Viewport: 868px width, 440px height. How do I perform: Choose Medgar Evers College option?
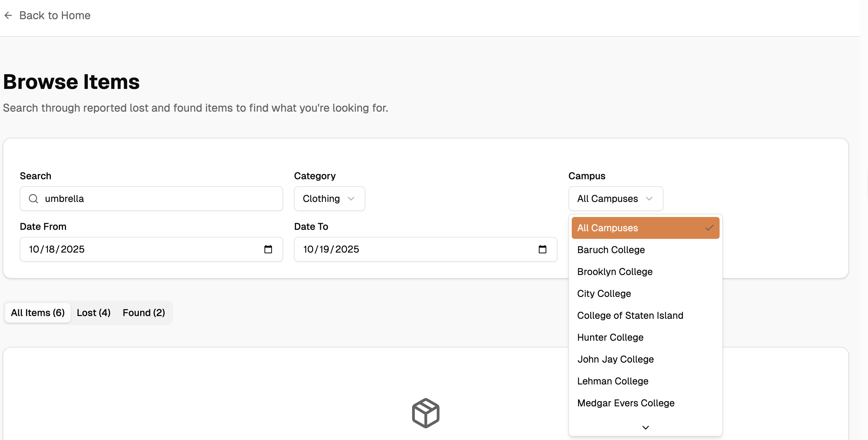coord(625,403)
